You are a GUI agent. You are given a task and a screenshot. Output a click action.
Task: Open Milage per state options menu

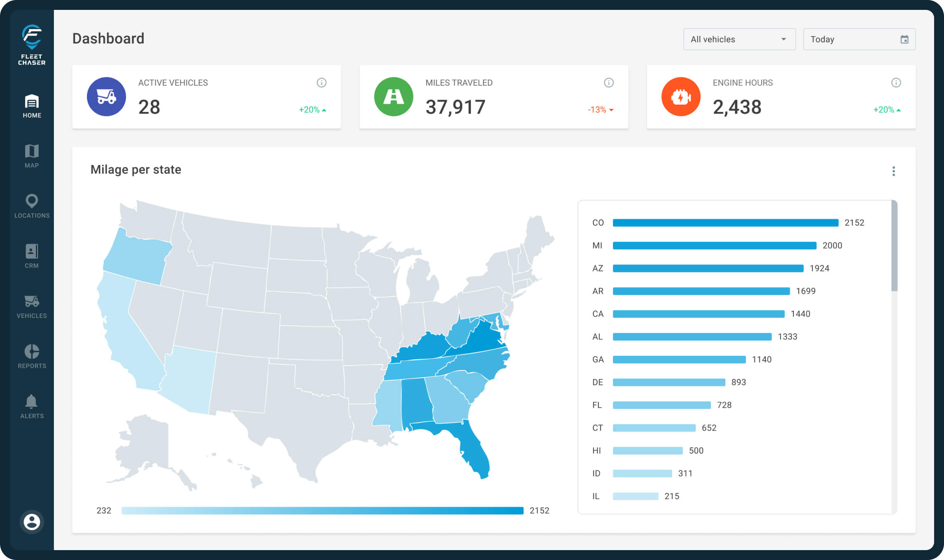[893, 171]
